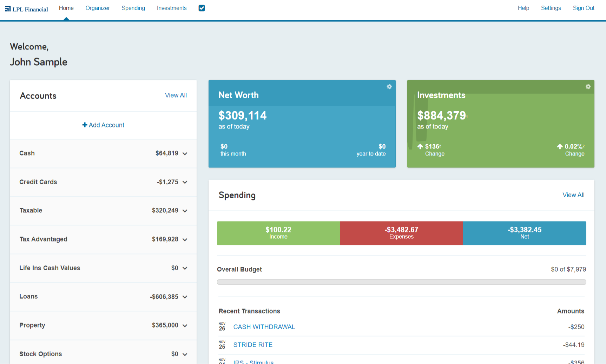The height and width of the screenshot is (364, 606).
Task: Open View All in the Spending panel
Action: click(x=573, y=195)
